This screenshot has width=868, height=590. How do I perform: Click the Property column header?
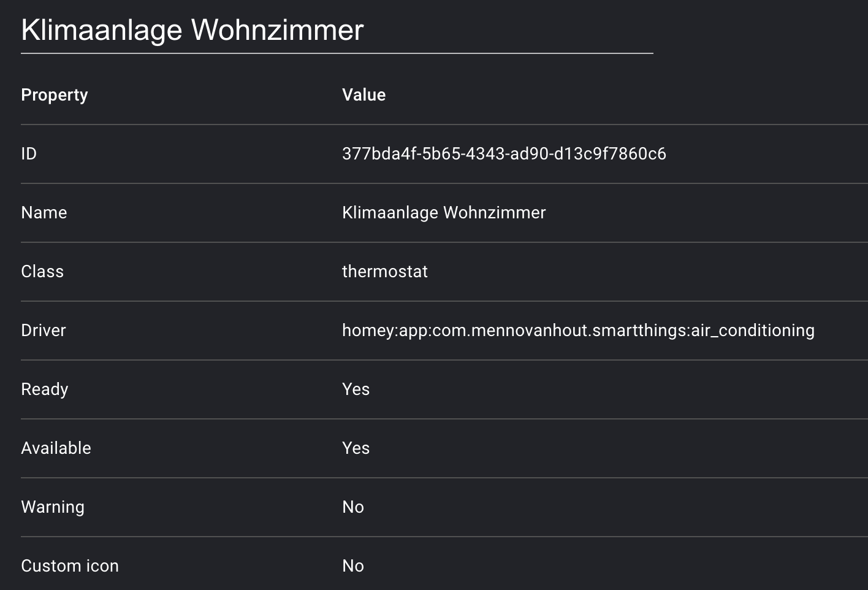(x=55, y=95)
